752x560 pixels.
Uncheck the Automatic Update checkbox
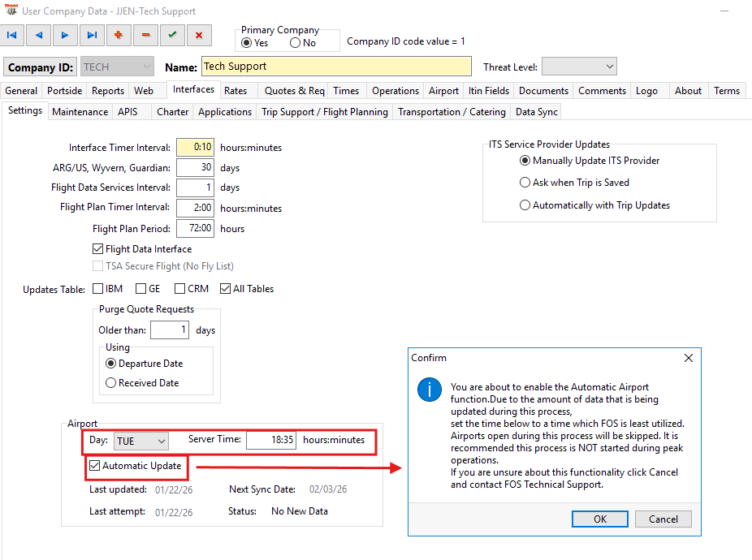[96, 466]
